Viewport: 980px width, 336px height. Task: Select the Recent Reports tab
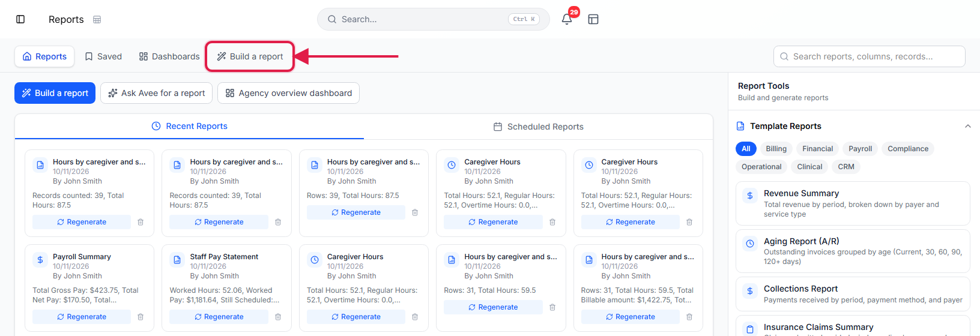click(x=189, y=126)
